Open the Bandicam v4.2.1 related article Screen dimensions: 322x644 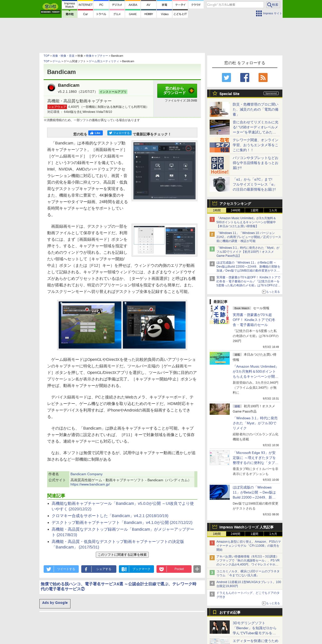(110, 516)
